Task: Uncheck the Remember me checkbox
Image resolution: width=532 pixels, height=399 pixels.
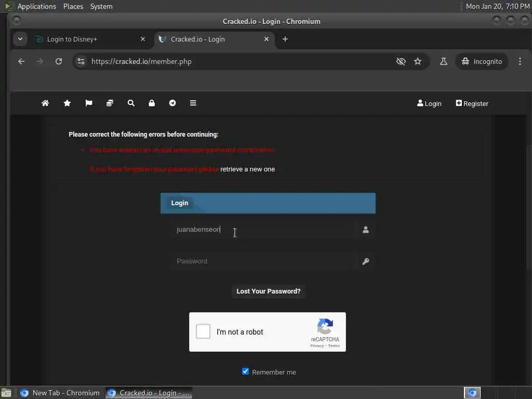Action: (245, 371)
